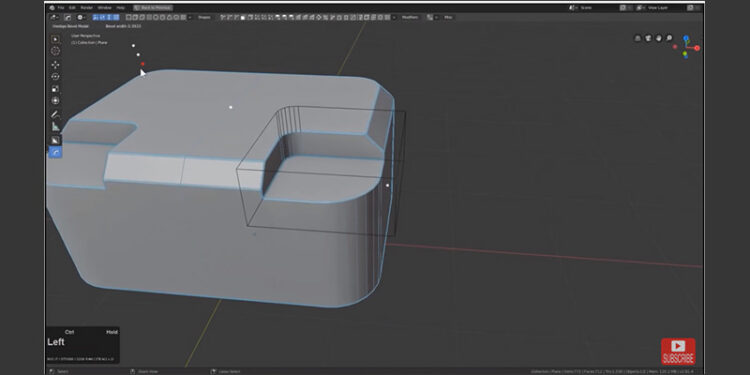Click the '(1) Collection | Plane' label

89,43
